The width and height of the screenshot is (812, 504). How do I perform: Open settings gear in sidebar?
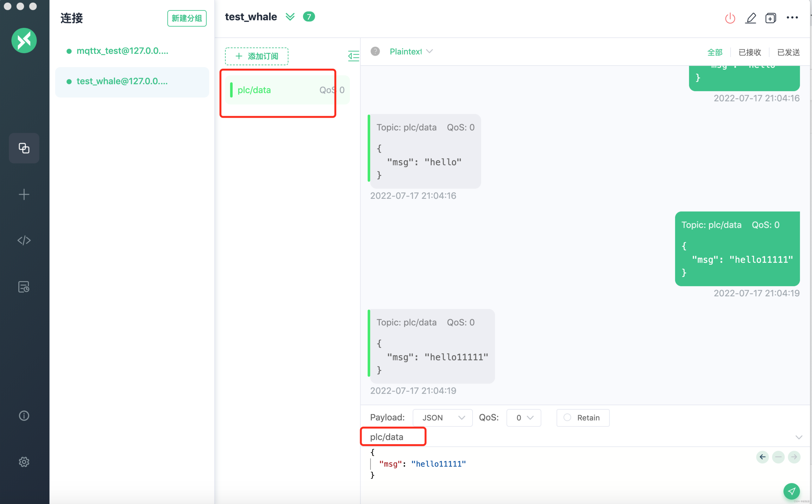pyautogui.click(x=24, y=462)
